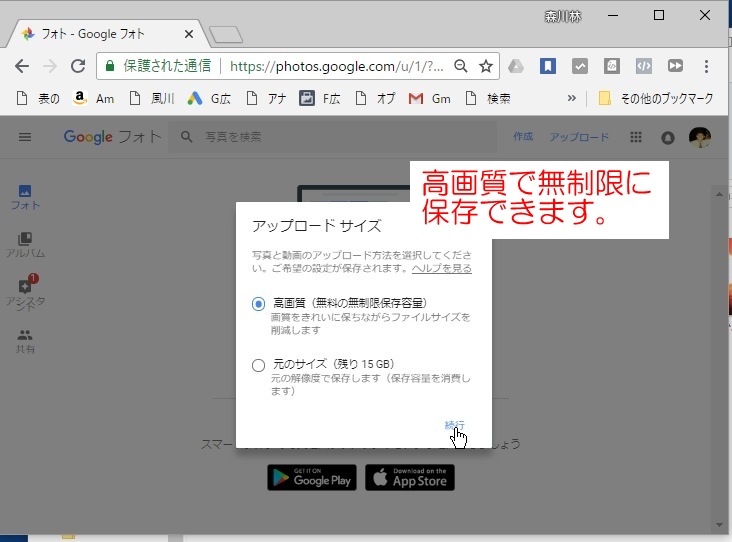This screenshot has height=542, width=732.
Task: Open G広 AdWords bookmark
Action: click(209, 99)
